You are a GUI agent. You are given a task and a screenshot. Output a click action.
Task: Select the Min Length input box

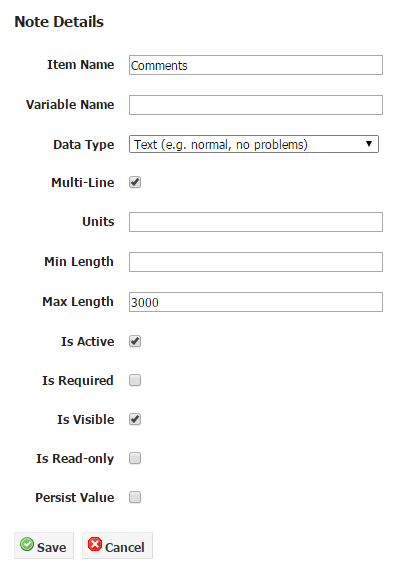tap(256, 262)
